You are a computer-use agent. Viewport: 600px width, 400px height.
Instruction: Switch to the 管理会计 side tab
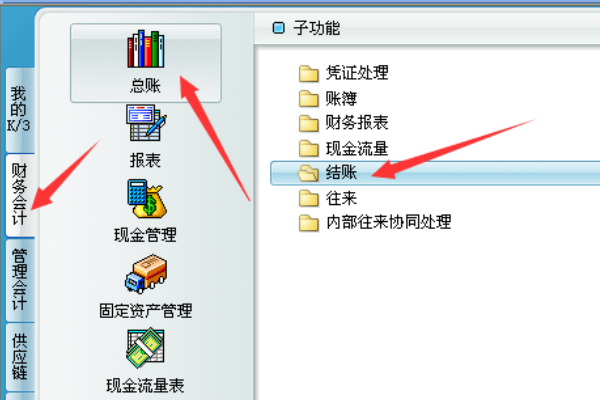click(x=19, y=279)
